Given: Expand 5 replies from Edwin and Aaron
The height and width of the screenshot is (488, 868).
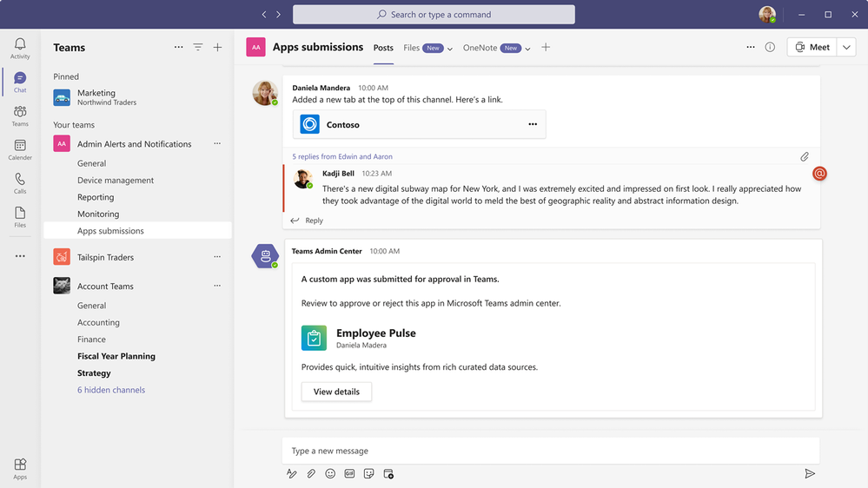Looking at the screenshot, I should tap(342, 156).
